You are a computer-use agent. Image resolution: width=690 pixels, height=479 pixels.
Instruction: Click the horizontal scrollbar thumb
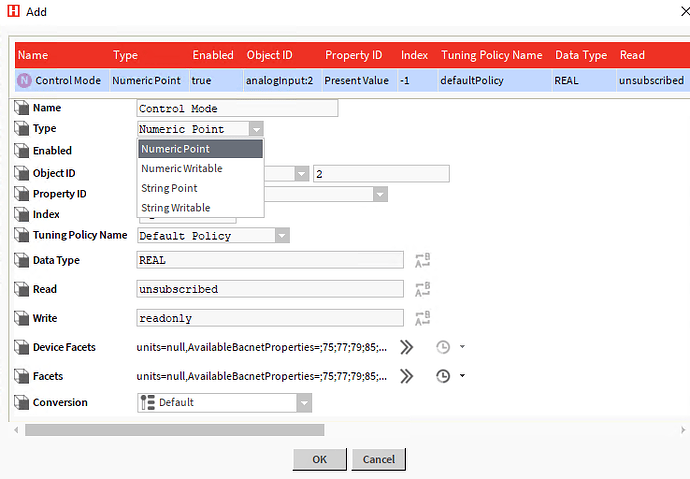pos(175,430)
